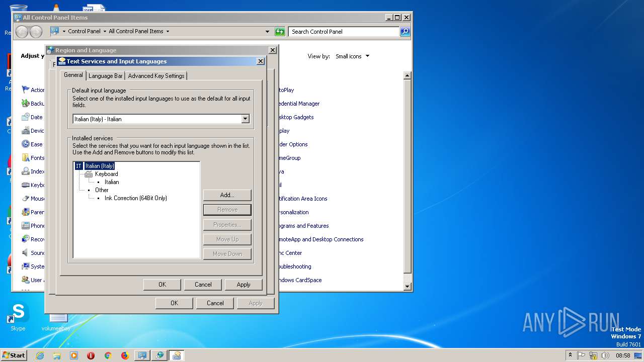Click the Control Panel search magnifier icon

pyautogui.click(x=405, y=31)
